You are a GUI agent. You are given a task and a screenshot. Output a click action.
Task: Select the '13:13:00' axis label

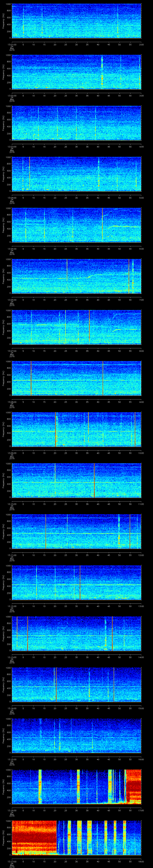(x=12, y=657)
